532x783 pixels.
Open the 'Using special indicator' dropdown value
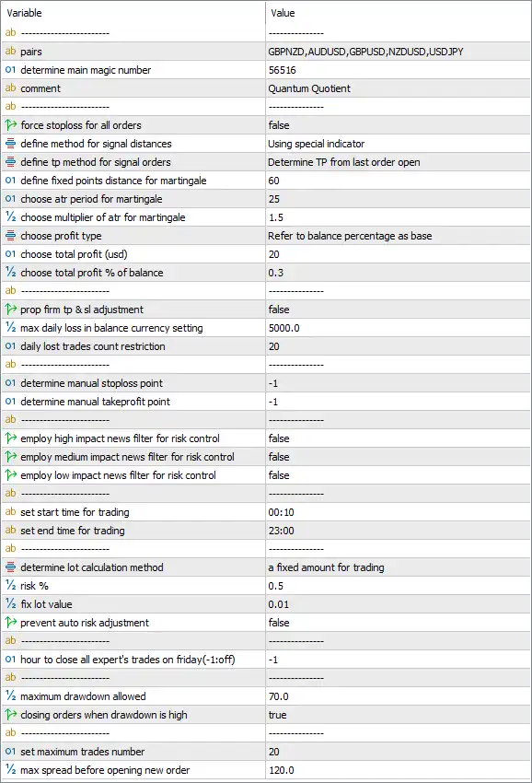[398, 144]
